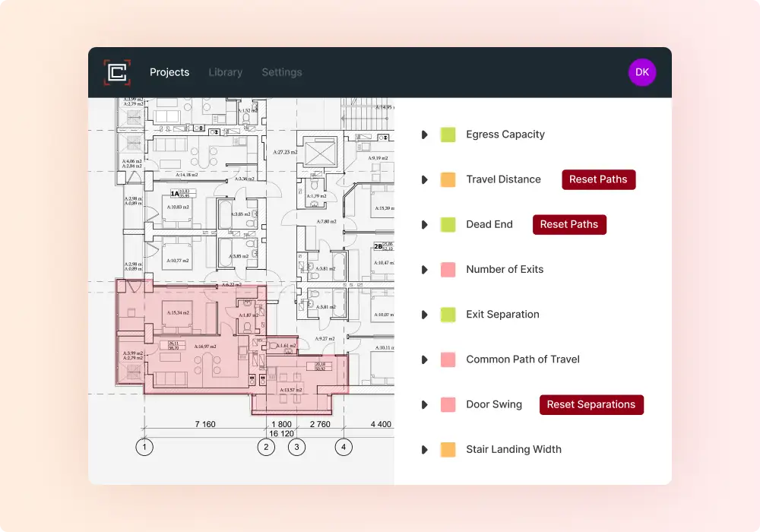This screenshot has height=532, width=760.
Task: Click Reset Paths next to Travel Distance
Action: point(598,179)
